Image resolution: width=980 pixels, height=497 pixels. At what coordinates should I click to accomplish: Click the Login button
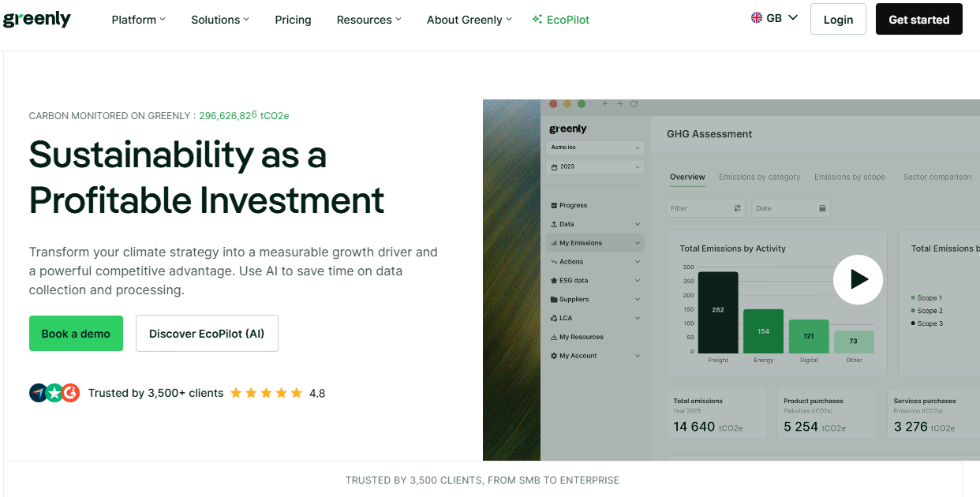838,19
